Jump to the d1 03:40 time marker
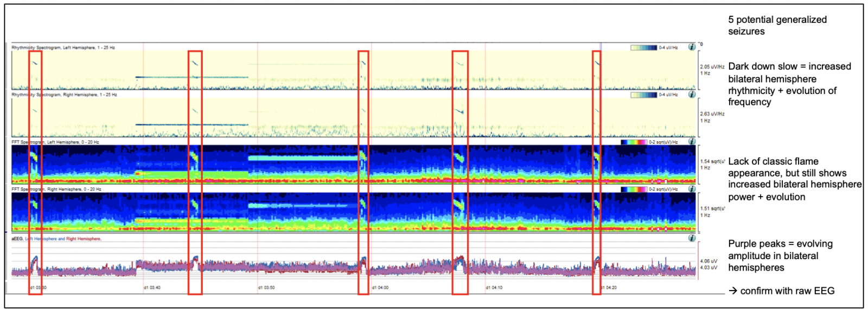This screenshot has width=868, height=314. click(x=152, y=287)
